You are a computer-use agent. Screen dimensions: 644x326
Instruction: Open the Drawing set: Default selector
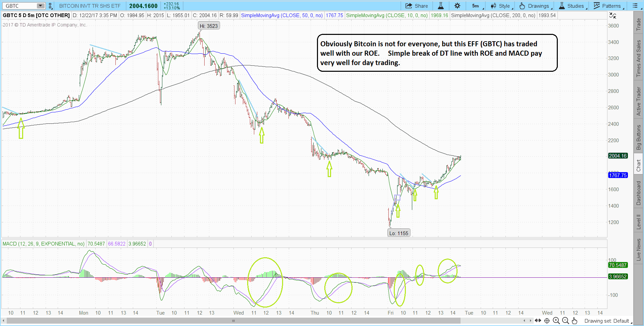click(607, 321)
